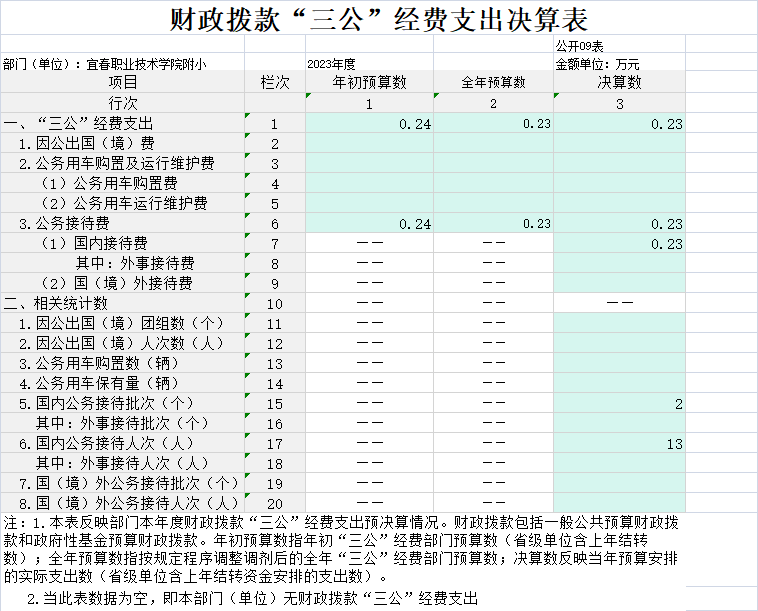This screenshot has width=758, height=611.
Task: Select the 决算数 column header
Action: click(619, 82)
